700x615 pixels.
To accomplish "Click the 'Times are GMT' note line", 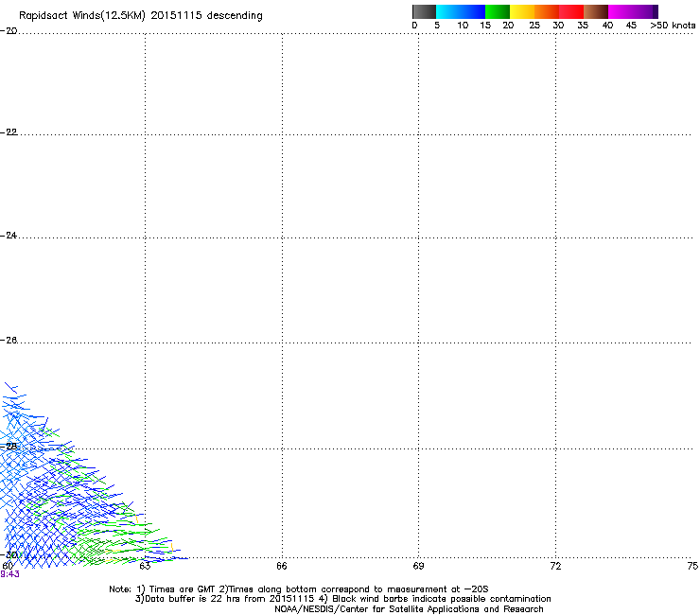I will [299, 589].
